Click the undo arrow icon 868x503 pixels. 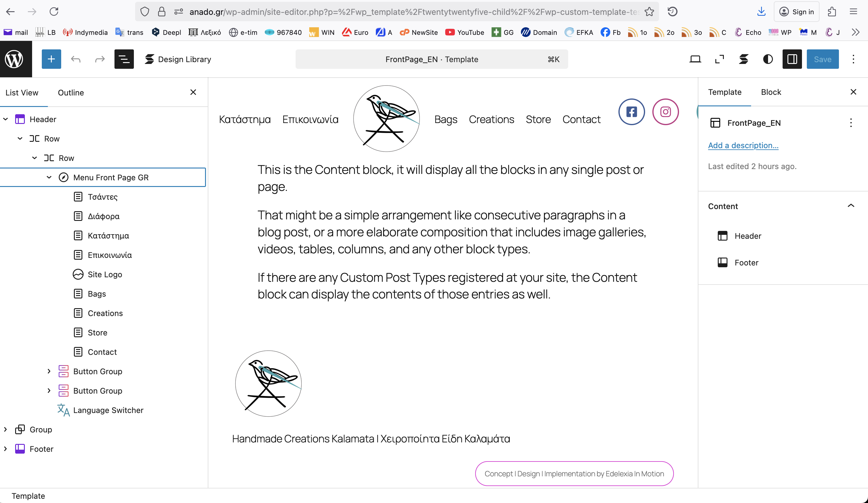pyautogui.click(x=75, y=59)
